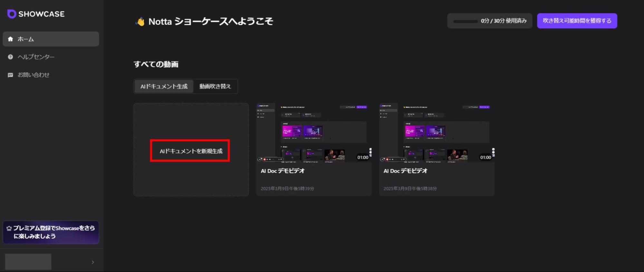Click the date 2025年3月9日午後5時38分
Image resolution: width=644 pixels, height=272 pixels.
pos(410,188)
